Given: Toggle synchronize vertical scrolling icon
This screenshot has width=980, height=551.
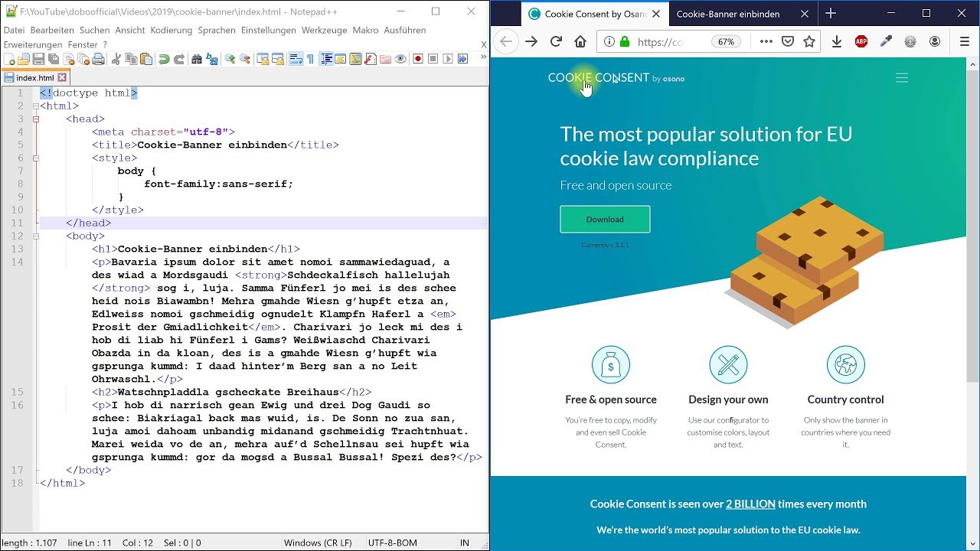Looking at the screenshot, I should tap(263, 59).
